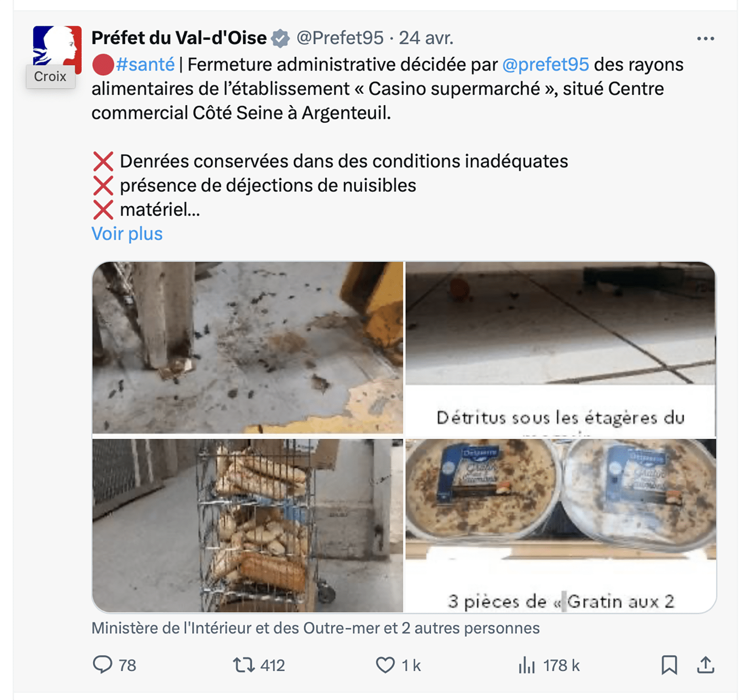Screen dimensions: 747x700
Task: Click tagged Ministère de l'Intérieur people line
Action: coord(315,628)
